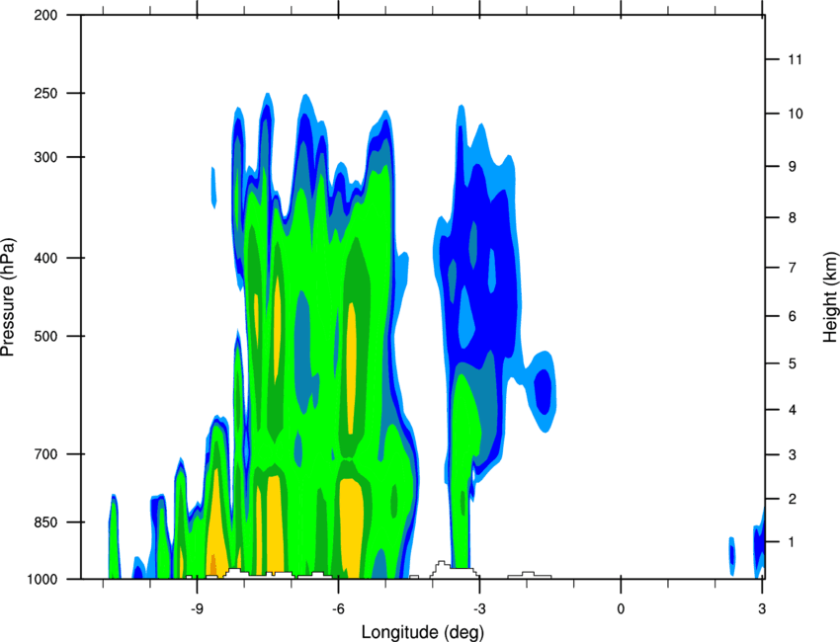
Task: Click the -3 longitude tick label
Action: pyautogui.click(x=479, y=608)
